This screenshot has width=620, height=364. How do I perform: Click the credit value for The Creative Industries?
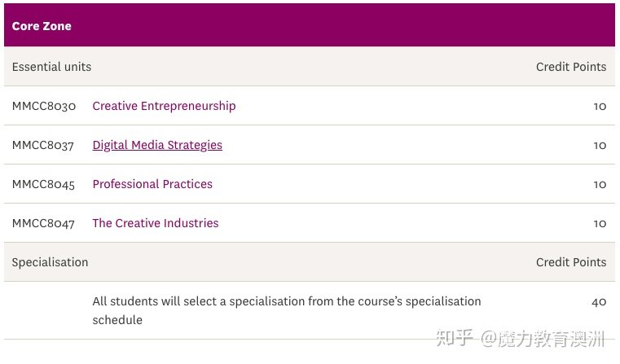point(600,224)
